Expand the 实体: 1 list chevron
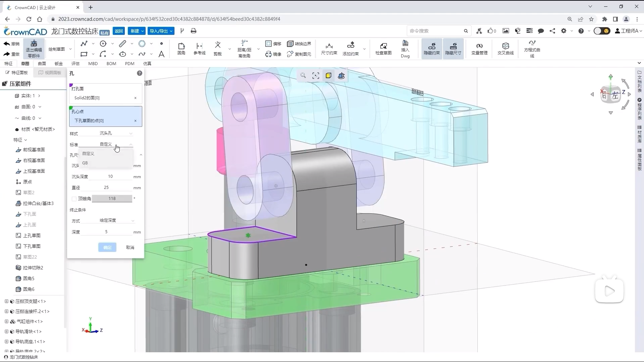Image resolution: width=644 pixels, height=362 pixels. [x=39, y=96]
